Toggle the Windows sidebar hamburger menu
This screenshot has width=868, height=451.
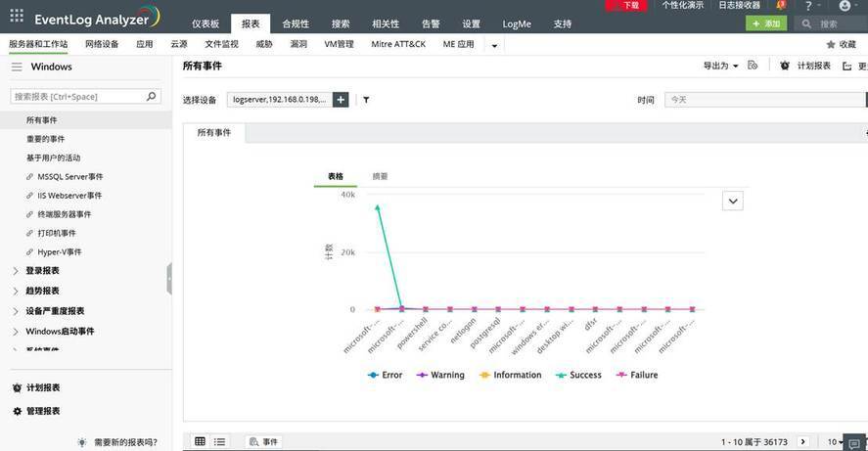pos(18,67)
